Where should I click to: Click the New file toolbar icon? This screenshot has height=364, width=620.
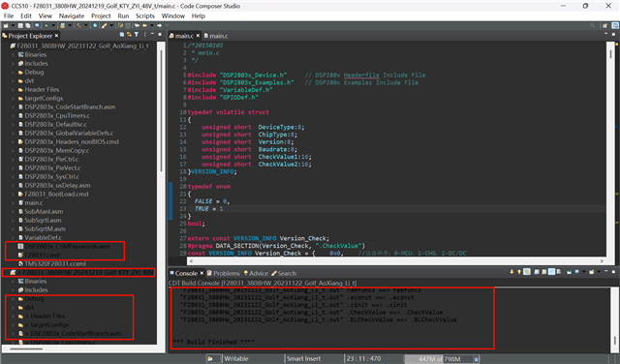[x=6, y=25]
